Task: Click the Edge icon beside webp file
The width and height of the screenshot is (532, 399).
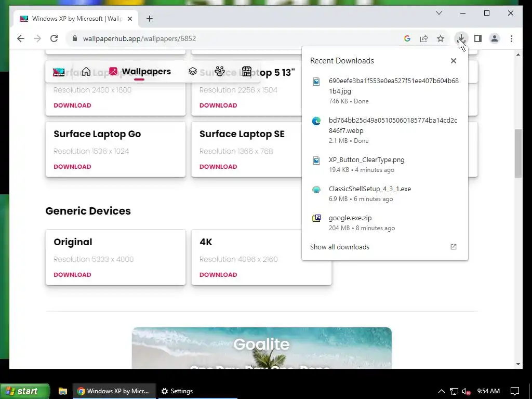Action: (316, 121)
